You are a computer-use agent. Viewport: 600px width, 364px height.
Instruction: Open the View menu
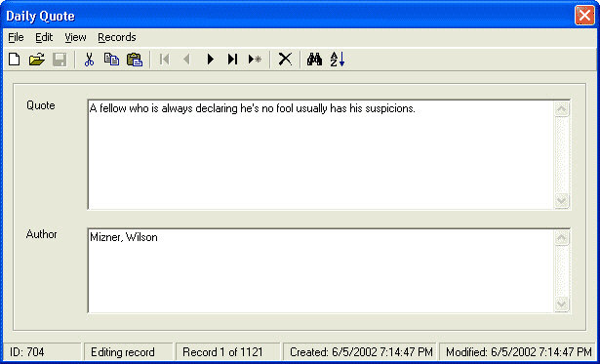click(x=75, y=37)
